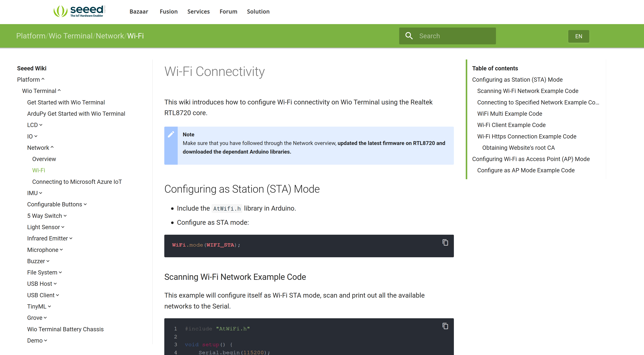This screenshot has height=355, width=644.
Task: Click the search magnifier icon
Action: click(409, 36)
